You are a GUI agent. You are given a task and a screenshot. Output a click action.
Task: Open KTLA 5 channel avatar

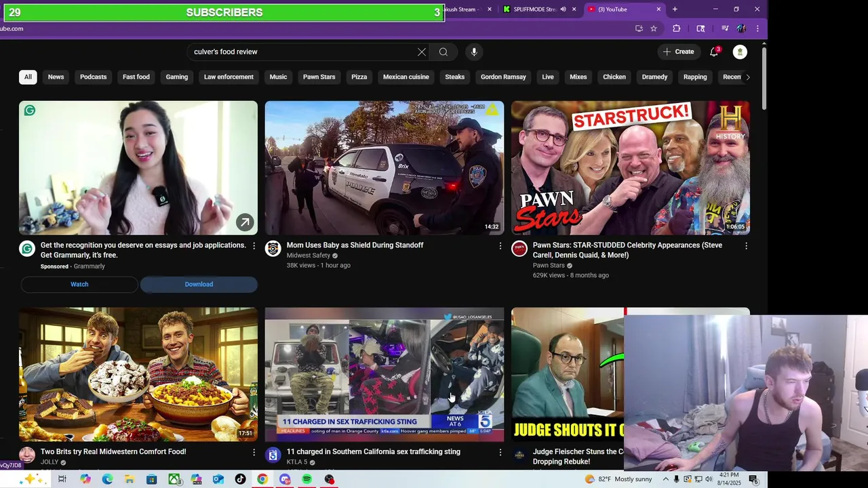273,455
